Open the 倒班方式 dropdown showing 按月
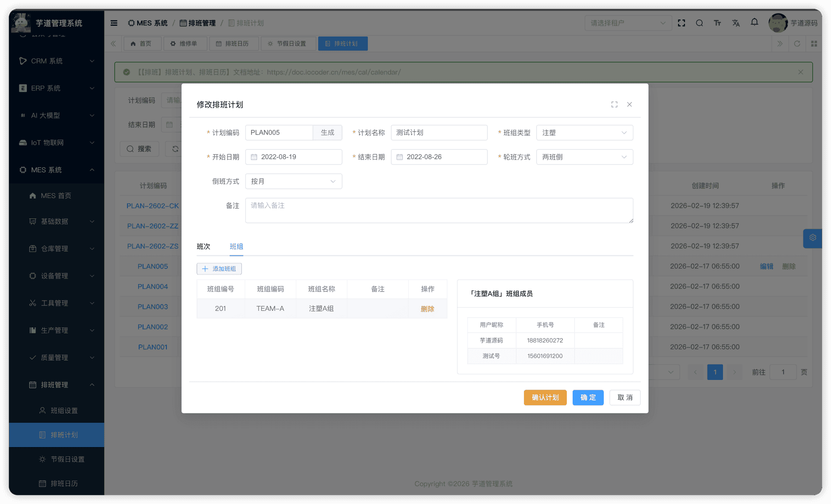Image resolution: width=831 pixels, height=504 pixels. point(293,181)
